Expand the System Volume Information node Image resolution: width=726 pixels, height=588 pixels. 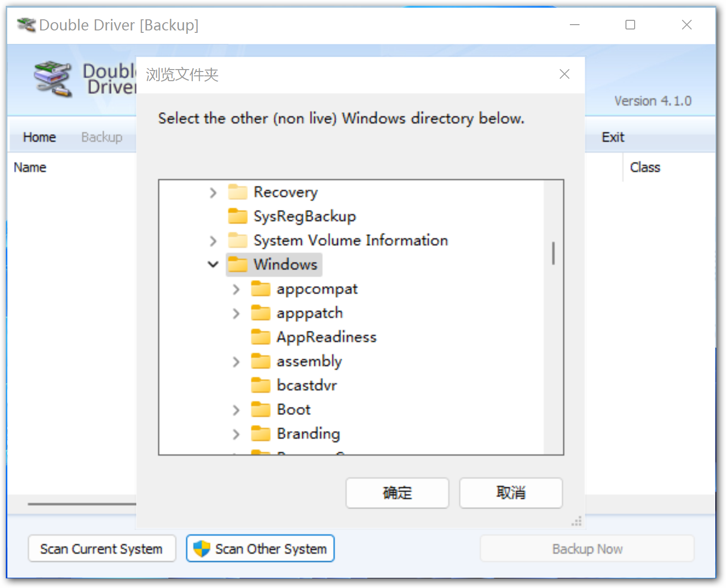pyautogui.click(x=213, y=241)
